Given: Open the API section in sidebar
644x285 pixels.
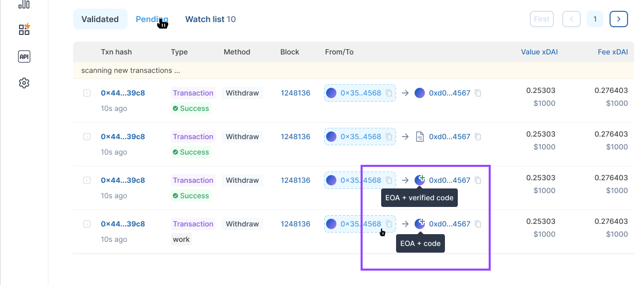Looking at the screenshot, I should 24,56.
